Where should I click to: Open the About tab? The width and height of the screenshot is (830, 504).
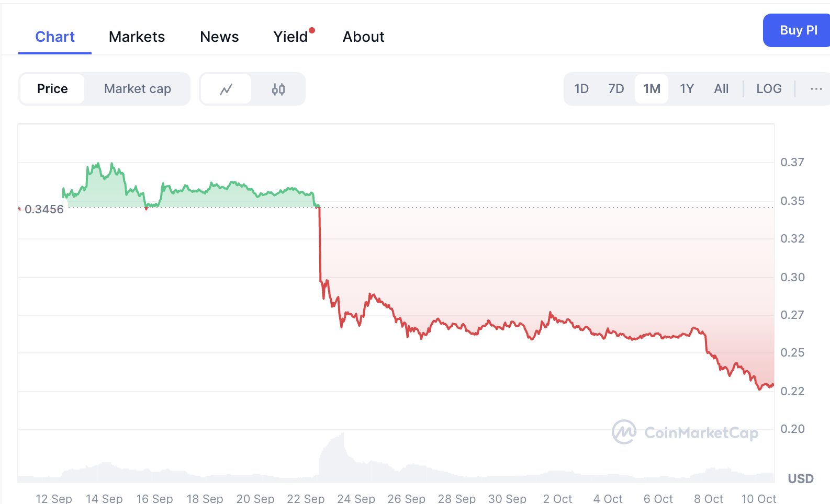363,37
